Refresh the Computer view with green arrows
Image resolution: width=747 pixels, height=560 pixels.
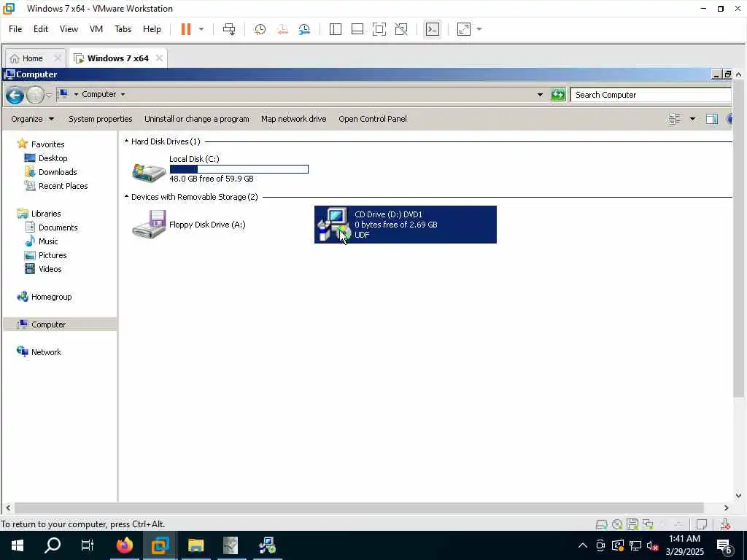(x=558, y=95)
